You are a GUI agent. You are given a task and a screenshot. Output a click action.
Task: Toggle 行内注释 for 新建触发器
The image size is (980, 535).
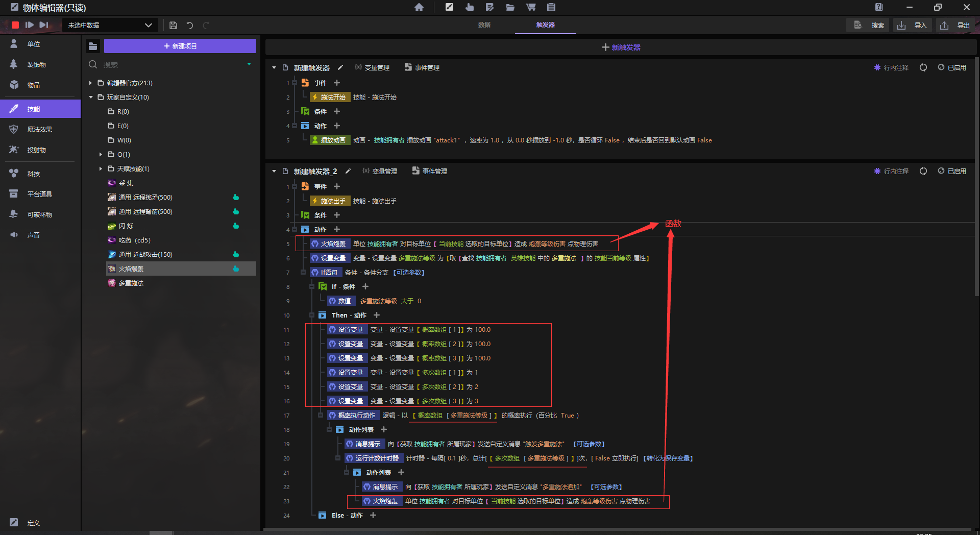click(891, 67)
